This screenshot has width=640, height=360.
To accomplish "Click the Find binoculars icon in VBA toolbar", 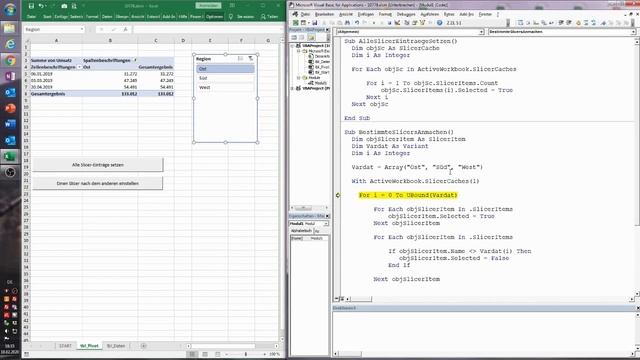I will coord(347,23).
